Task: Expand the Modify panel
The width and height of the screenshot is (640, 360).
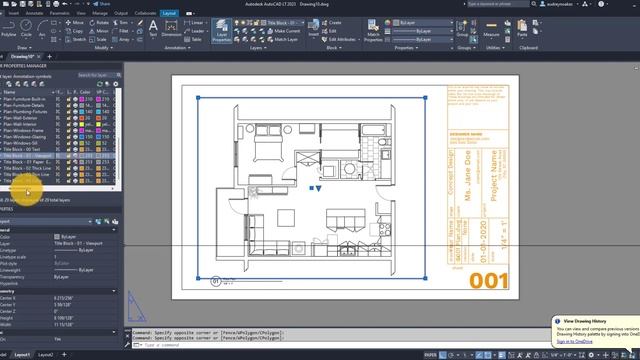Action: click(x=104, y=48)
